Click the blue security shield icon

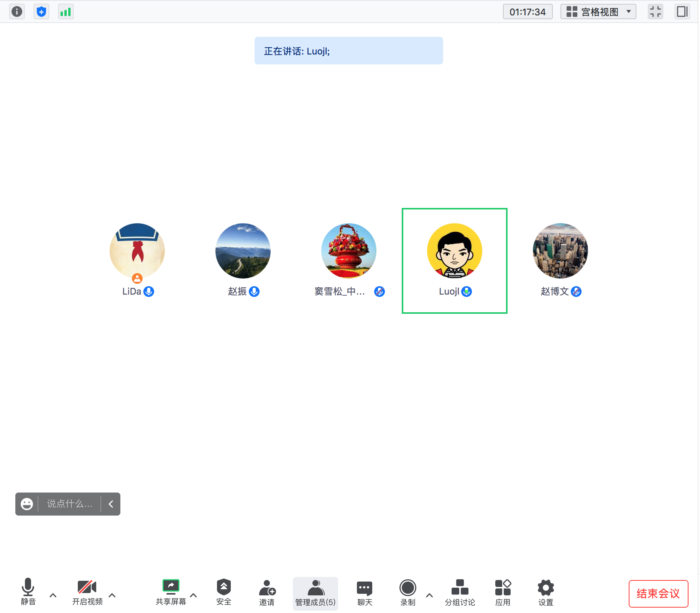41,12
